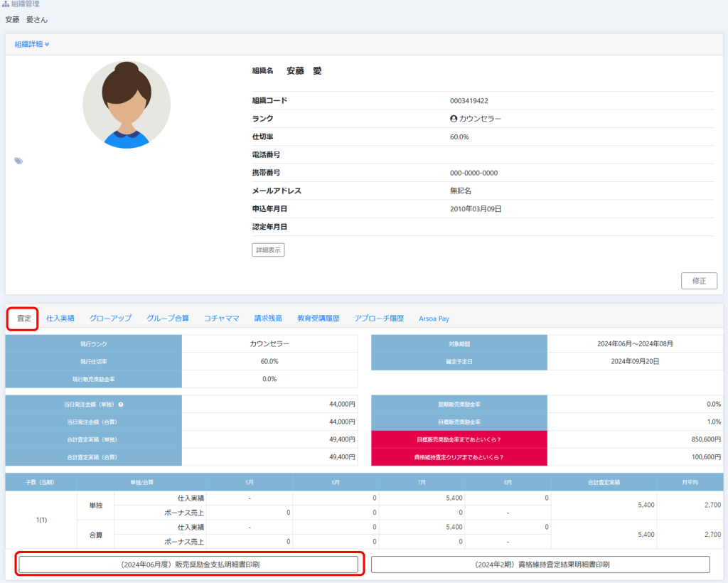Open the 教育受講履歴 tab
This screenshot has width=728, height=583.
coord(318,319)
